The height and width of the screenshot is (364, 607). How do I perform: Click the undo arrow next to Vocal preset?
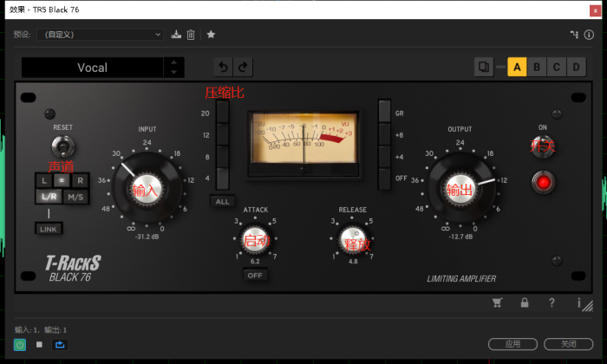point(224,68)
